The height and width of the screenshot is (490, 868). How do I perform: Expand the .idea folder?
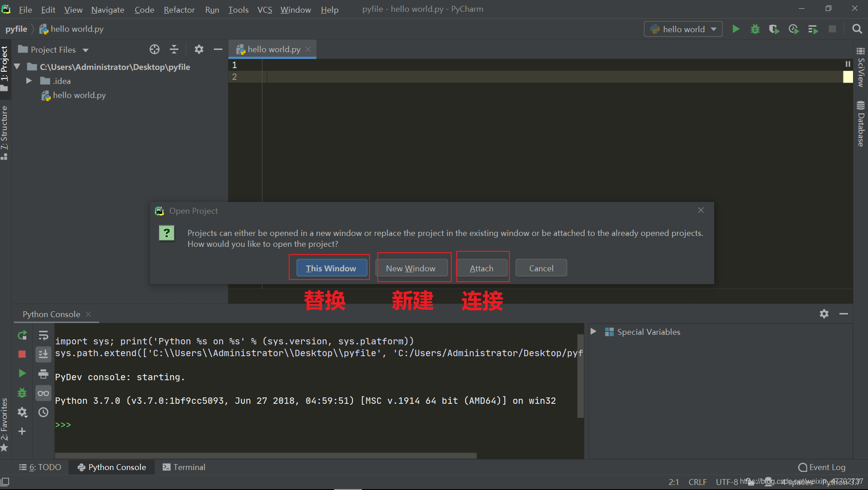tap(29, 81)
